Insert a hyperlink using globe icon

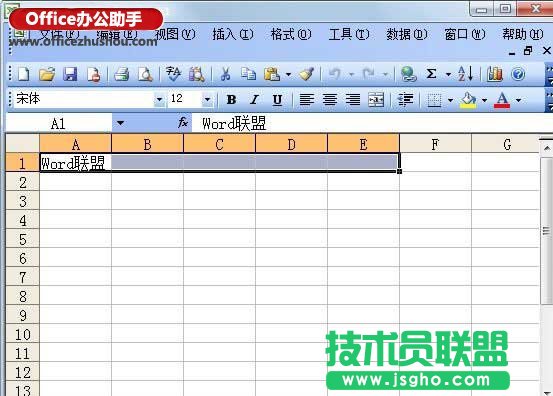point(408,74)
